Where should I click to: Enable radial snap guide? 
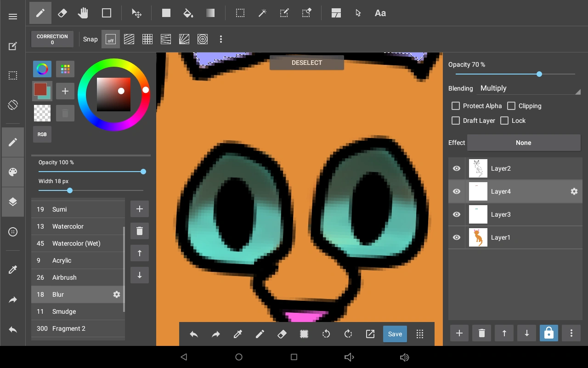point(184,40)
